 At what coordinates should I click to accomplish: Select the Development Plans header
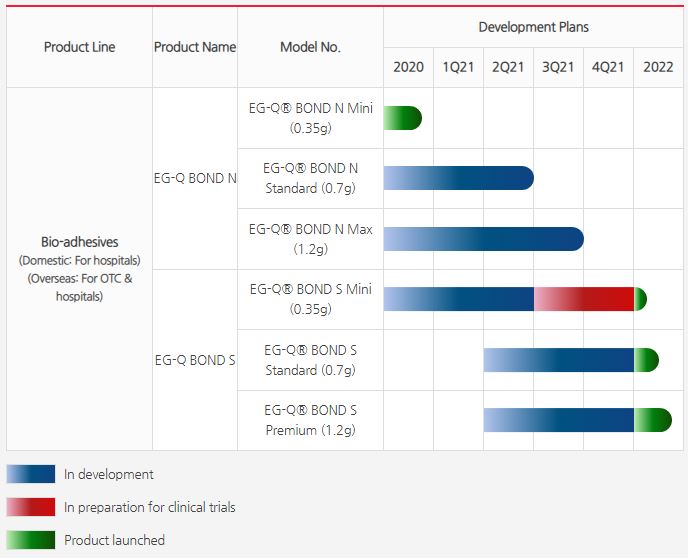(533, 27)
